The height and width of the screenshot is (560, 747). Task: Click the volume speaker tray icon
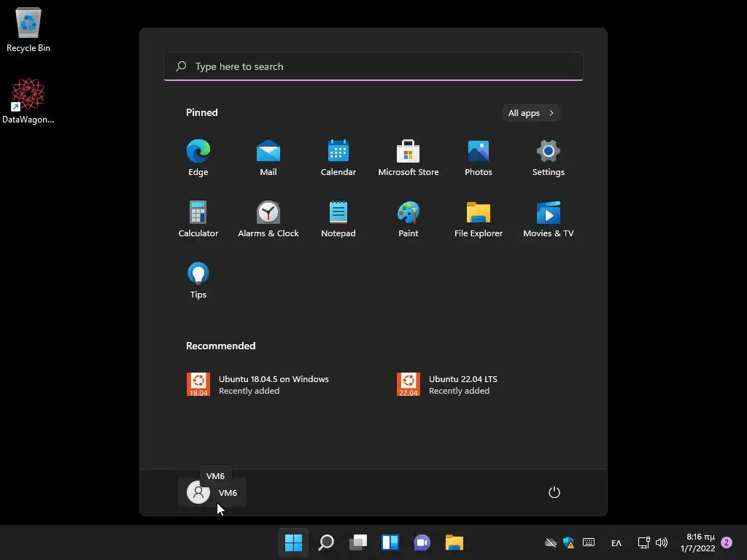(x=662, y=542)
